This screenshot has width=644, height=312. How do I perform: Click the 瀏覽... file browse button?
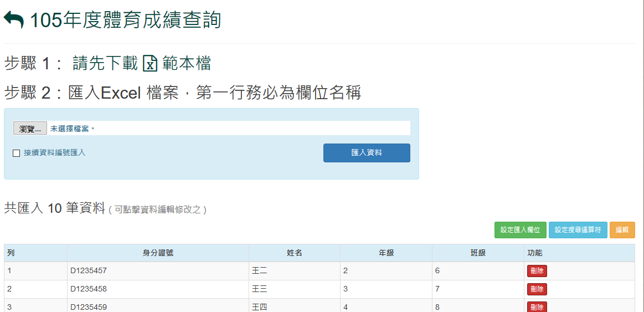click(30, 129)
